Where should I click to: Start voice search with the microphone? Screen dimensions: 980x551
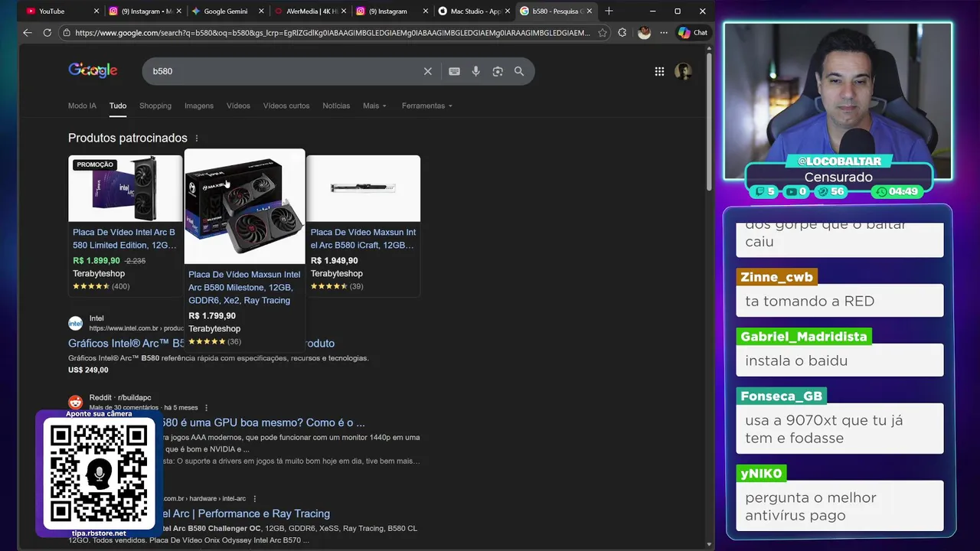click(x=476, y=71)
